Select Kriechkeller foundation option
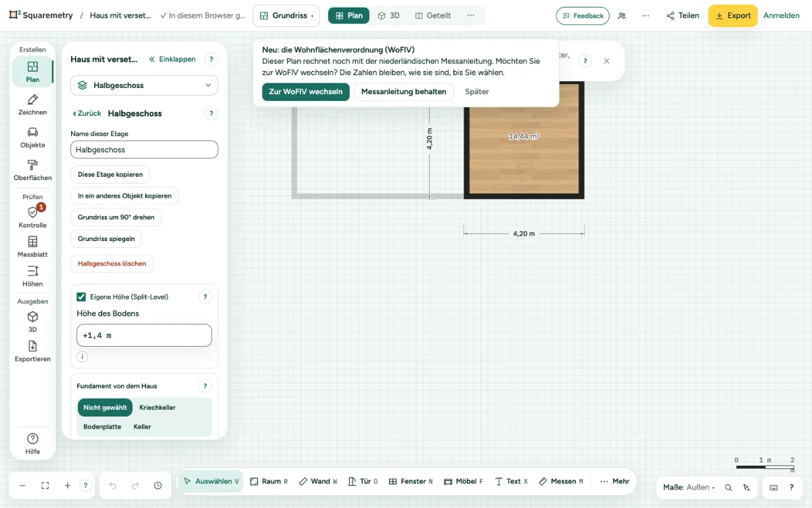Screen dimensions: 812x508 (158, 408)
